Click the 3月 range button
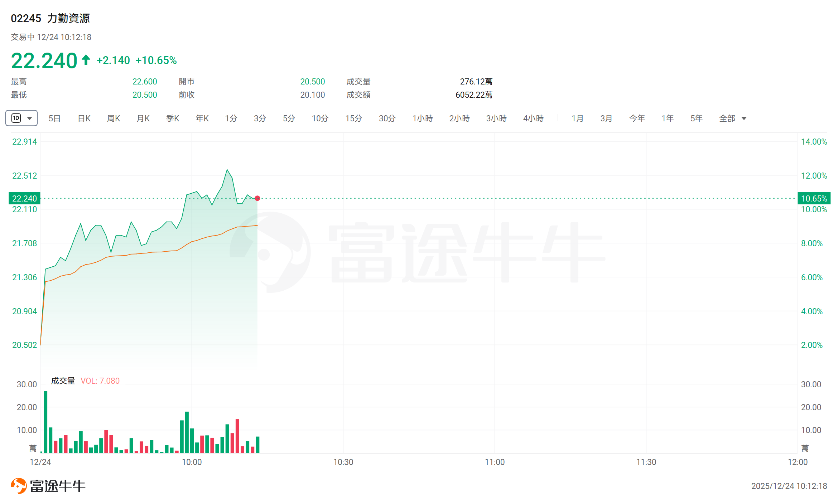This screenshot has width=838, height=504. click(606, 118)
